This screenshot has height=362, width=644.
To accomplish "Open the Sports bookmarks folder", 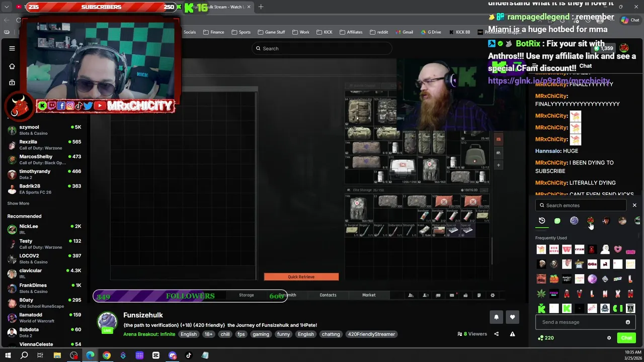I will [241, 32].
